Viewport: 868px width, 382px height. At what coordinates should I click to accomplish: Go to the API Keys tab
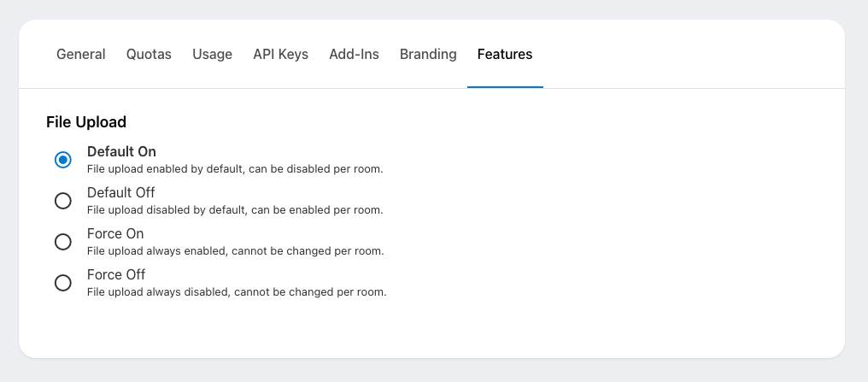click(280, 55)
